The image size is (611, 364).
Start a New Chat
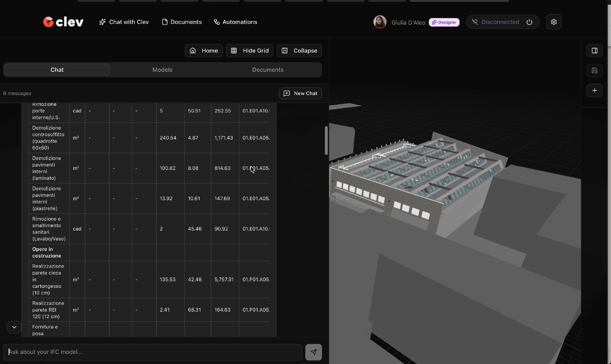tap(300, 93)
